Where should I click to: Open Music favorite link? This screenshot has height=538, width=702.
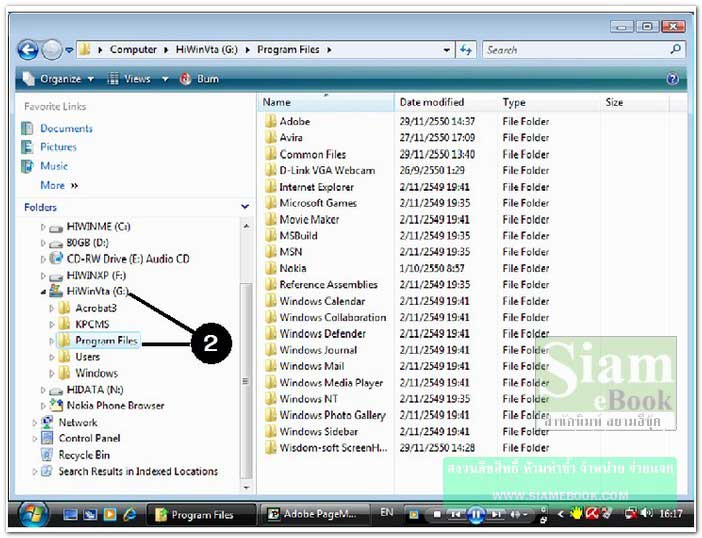tap(54, 166)
